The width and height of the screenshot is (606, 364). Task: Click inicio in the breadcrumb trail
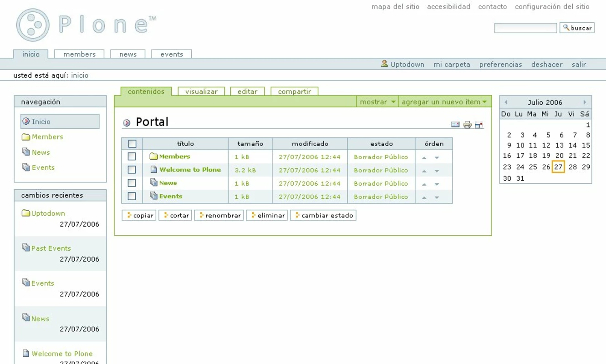click(80, 76)
